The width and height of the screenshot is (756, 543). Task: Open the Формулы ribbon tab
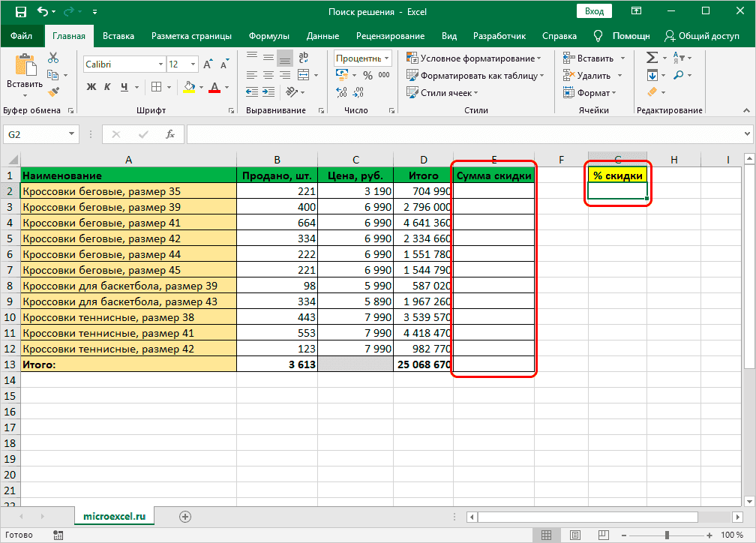[268, 35]
